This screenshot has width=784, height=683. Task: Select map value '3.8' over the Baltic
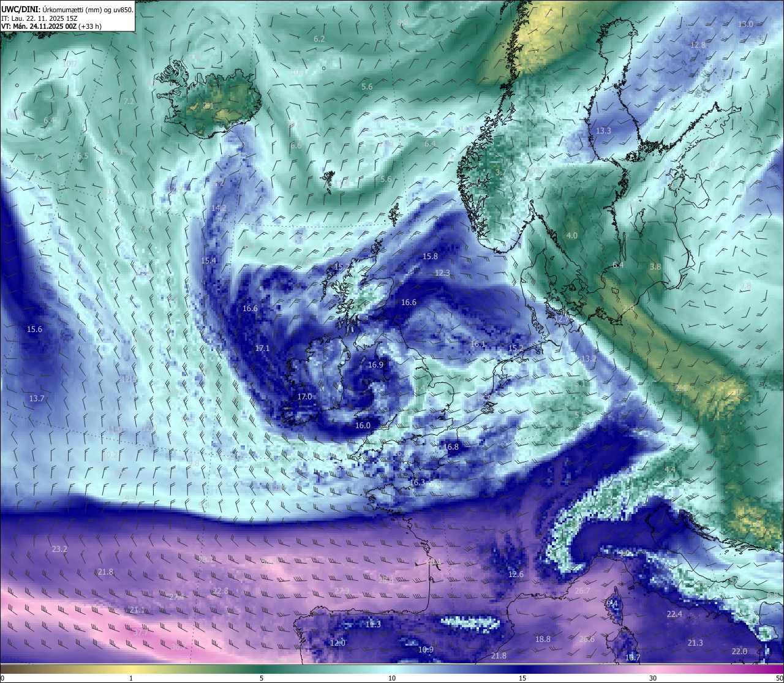(655, 267)
